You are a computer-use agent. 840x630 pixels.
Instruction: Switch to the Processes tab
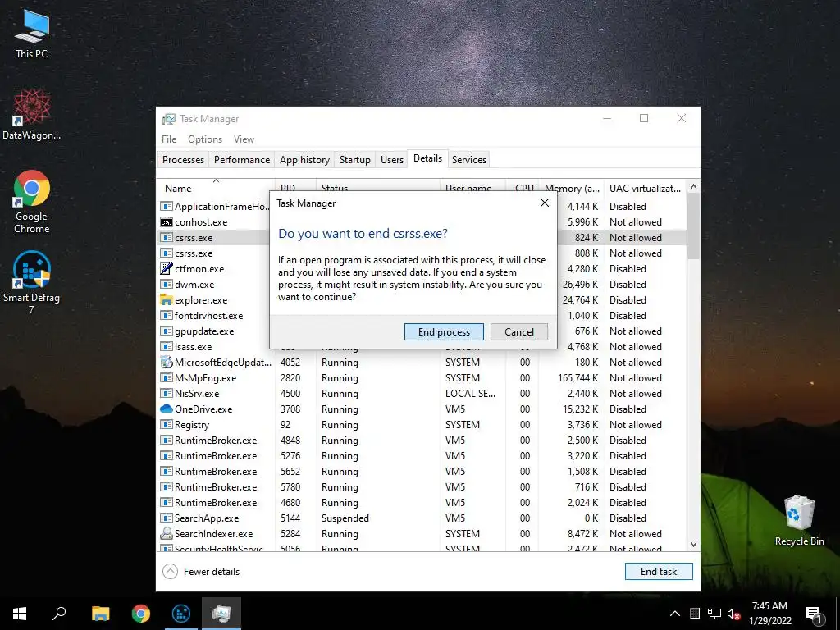pos(183,160)
